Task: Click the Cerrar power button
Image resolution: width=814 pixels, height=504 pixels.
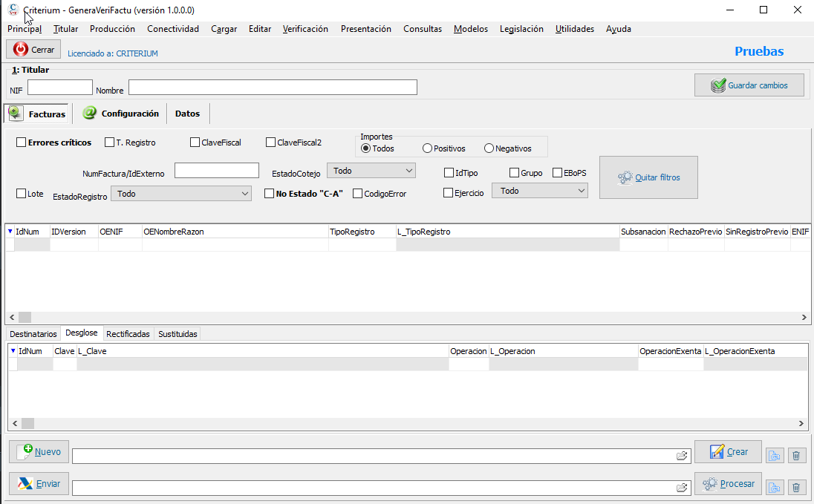Action: tap(33, 49)
